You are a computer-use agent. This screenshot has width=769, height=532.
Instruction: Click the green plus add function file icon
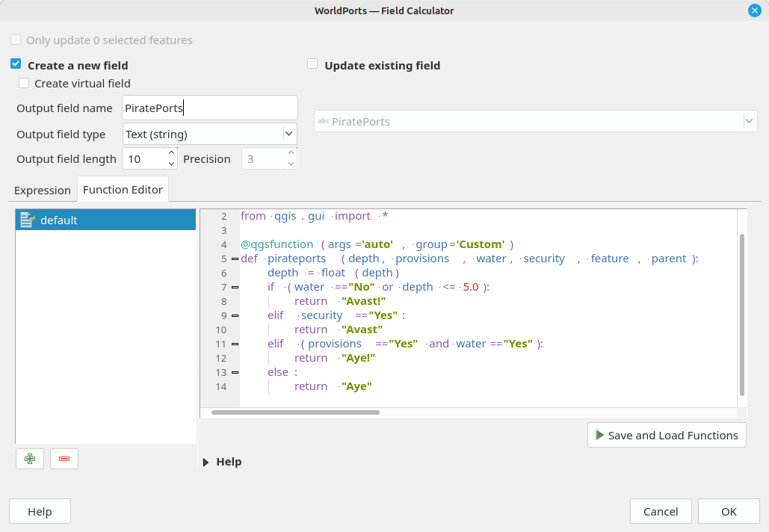tap(30, 459)
